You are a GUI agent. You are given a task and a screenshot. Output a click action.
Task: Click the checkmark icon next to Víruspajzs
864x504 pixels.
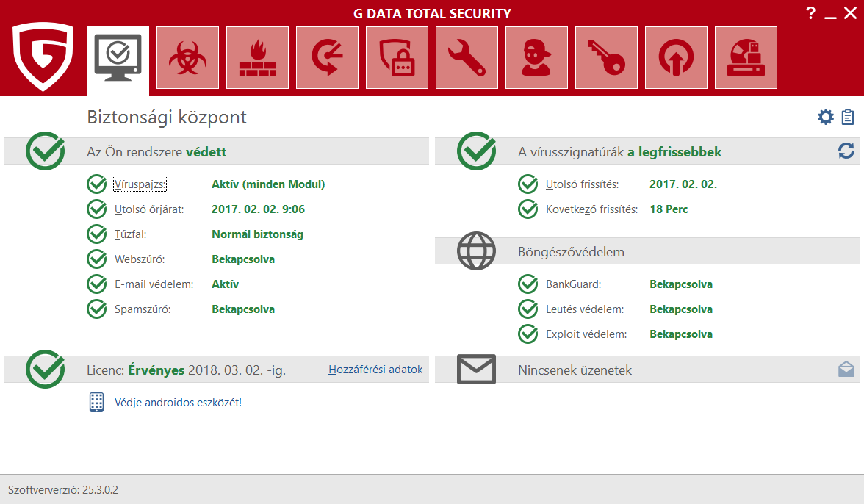click(97, 184)
